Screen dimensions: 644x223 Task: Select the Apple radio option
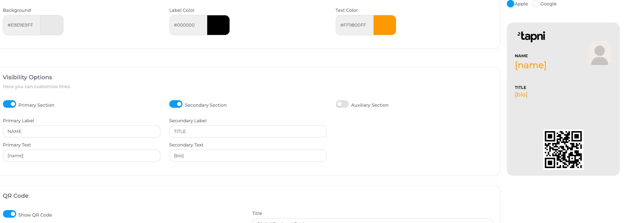(510, 4)
